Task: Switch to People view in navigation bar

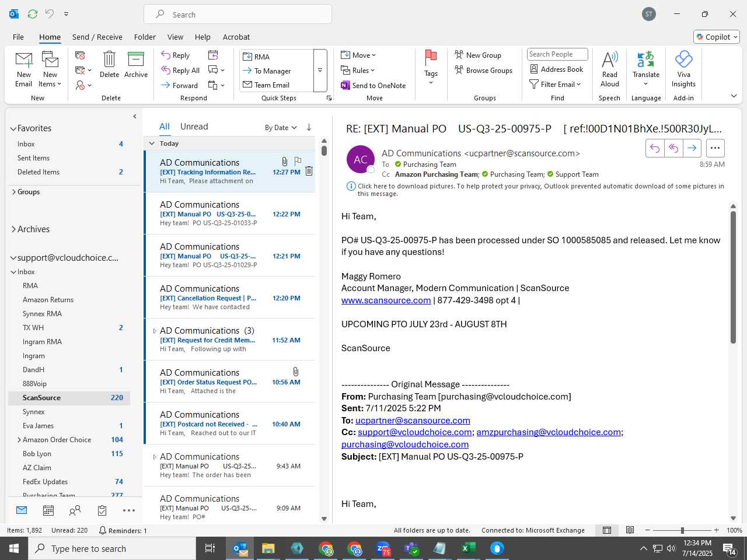Action: (x=75, y=510)
